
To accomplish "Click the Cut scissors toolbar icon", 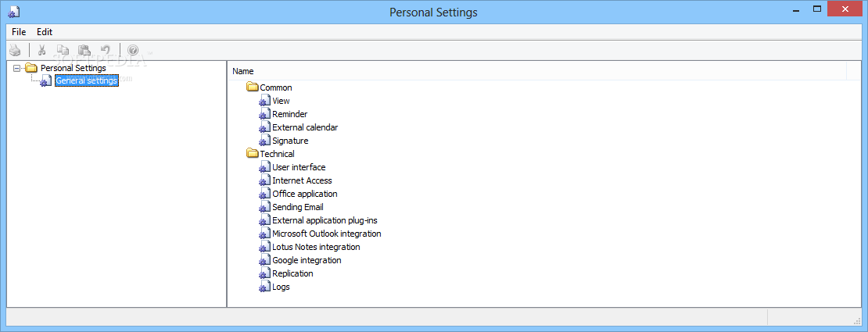I will click(41, 50).
